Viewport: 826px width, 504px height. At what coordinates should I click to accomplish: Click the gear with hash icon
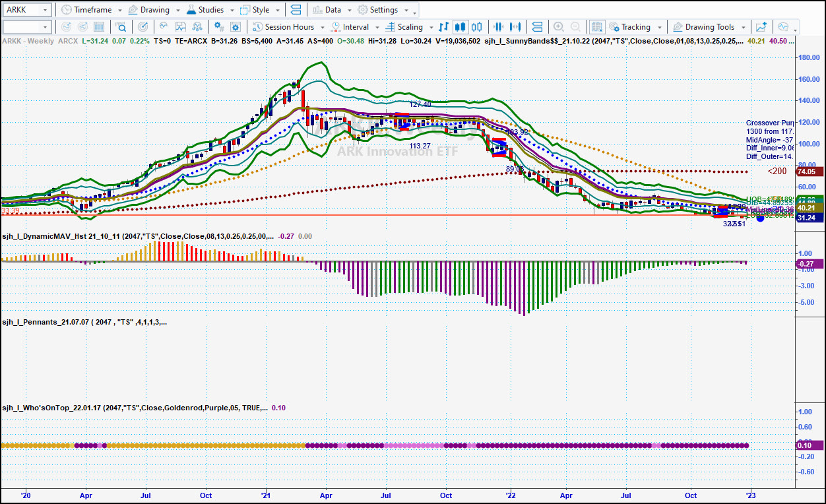coord(218,27)
